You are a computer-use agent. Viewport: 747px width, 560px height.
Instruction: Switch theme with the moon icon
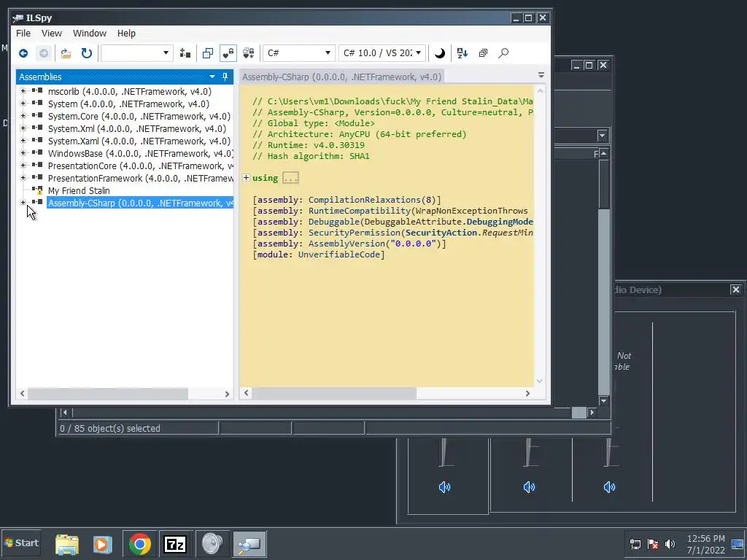440,53
